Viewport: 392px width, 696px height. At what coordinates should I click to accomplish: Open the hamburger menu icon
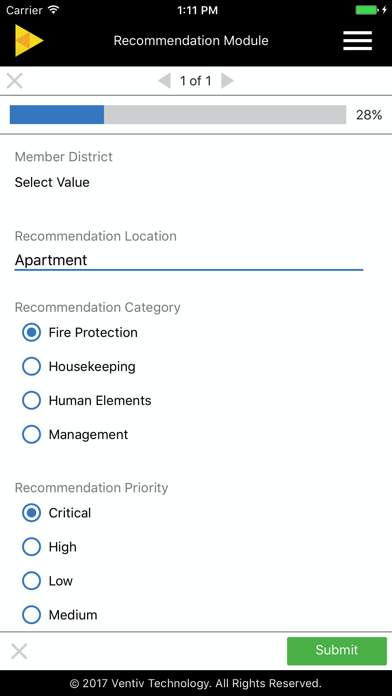pyautogui.click(x=357, y=40)
